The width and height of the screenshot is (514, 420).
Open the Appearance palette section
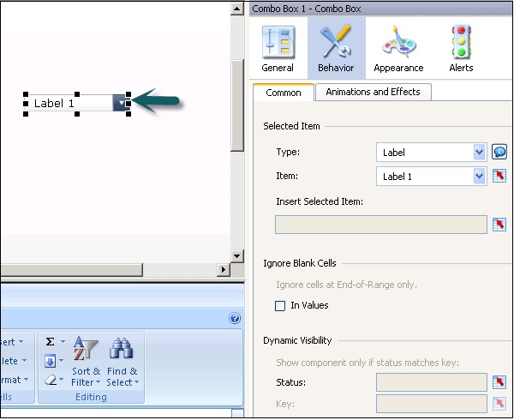(398, 49)
